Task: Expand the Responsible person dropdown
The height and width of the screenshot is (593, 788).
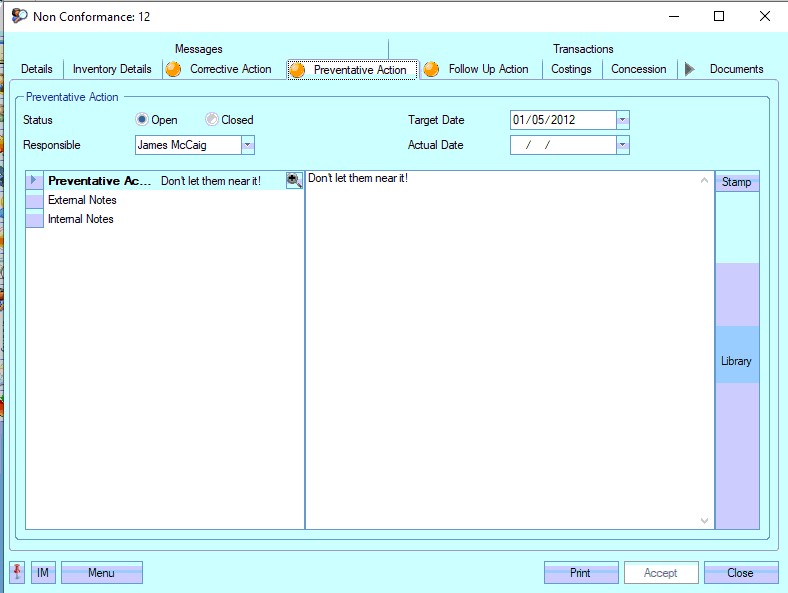Action: (248, 146)
